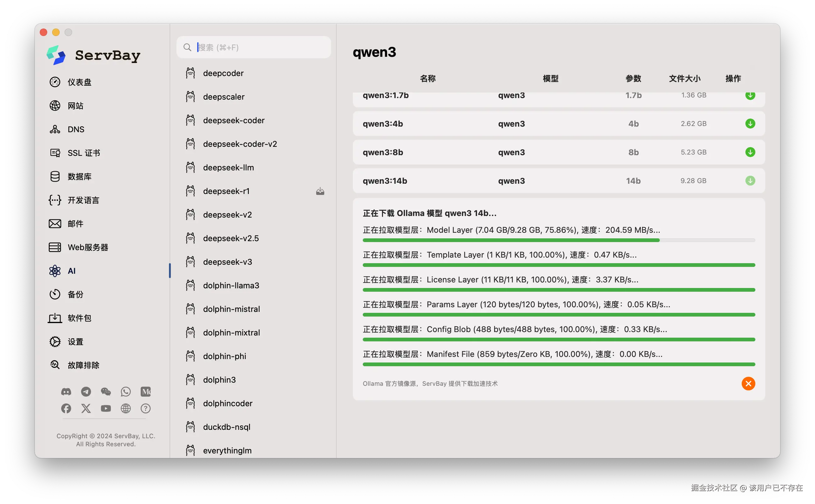Select deepseek-coder-v2 in model list
The height and width of the screenshot is (504, 815).
[x=239, y=144]
